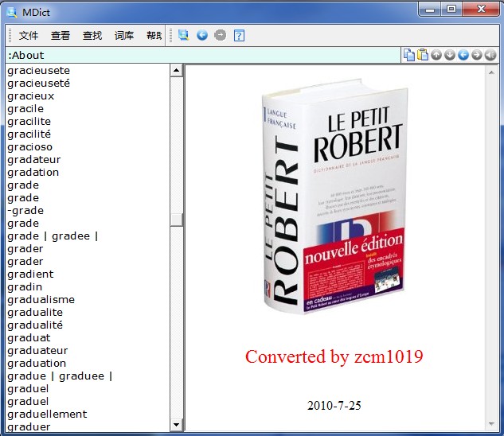
Task: Select 'graduellement' from the word list
Action: [x=47, y=415]
